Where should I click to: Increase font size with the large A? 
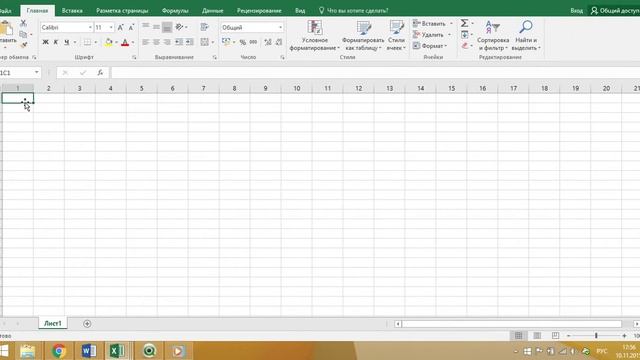coord(120,27)
